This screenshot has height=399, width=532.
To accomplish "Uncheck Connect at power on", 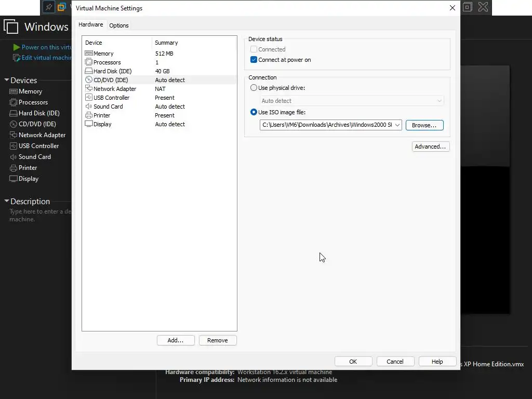I will (x=254, y=60).
